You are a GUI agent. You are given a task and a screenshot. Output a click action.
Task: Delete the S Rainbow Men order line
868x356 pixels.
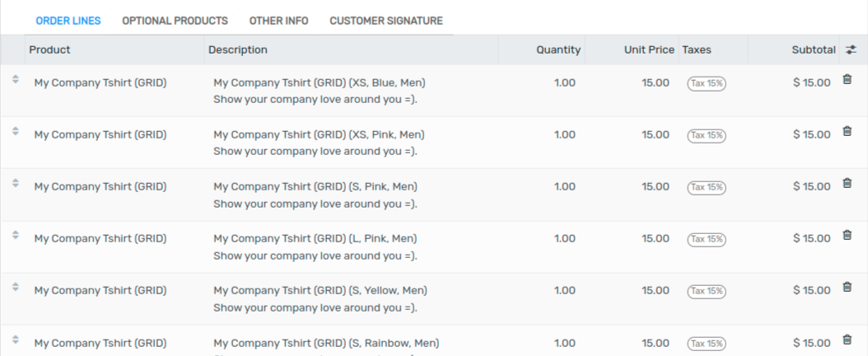(847, 340)
